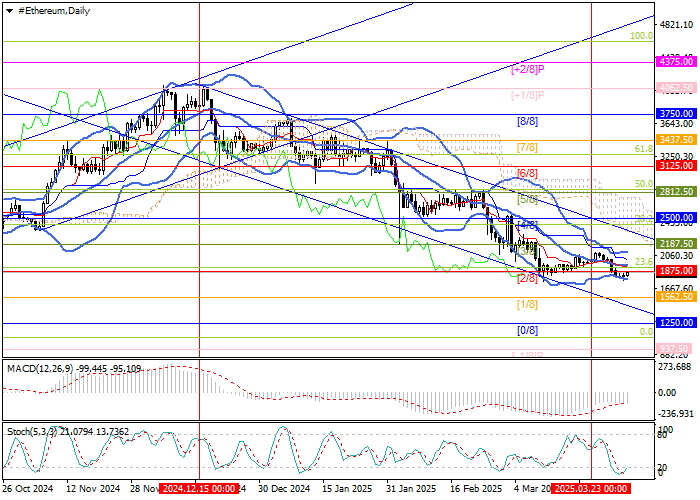Image resolution: width=700 pixels, height=500 pixels.
Task: Click the [8/8] Murrey level label
Action: (x=527, y=121)
